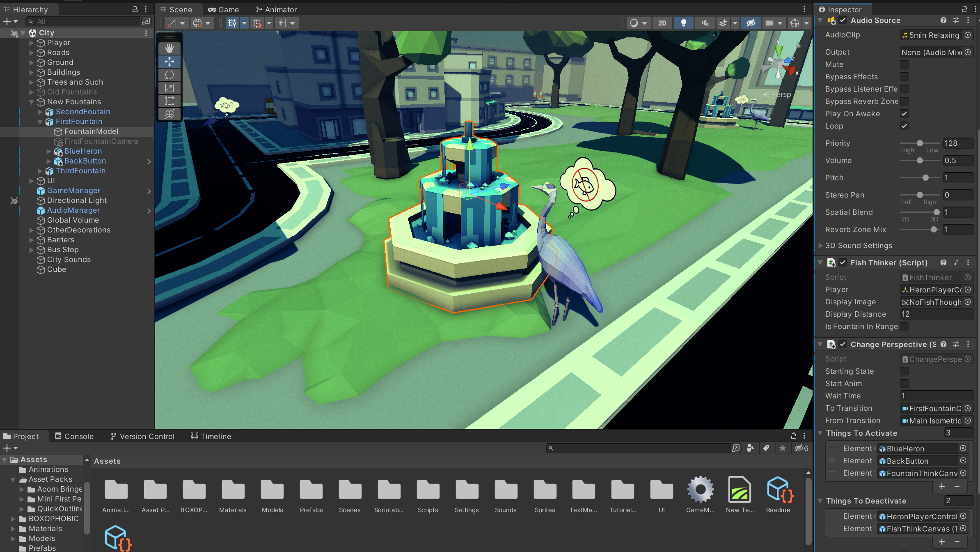The width and height of the screenshot is (980, 552).
Task: Select the Hand view tool
Action: [x=169, y=48]
